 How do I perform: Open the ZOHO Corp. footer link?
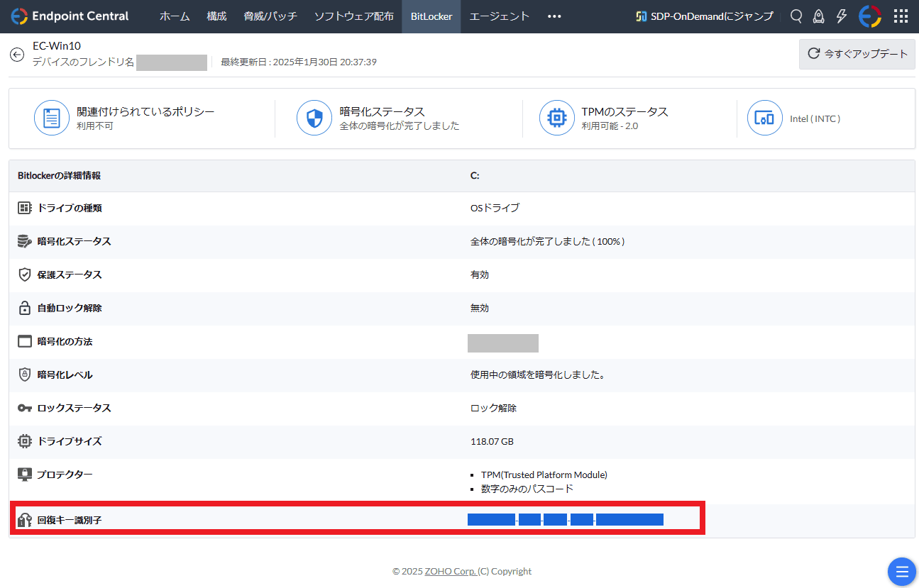click(450, 572)
